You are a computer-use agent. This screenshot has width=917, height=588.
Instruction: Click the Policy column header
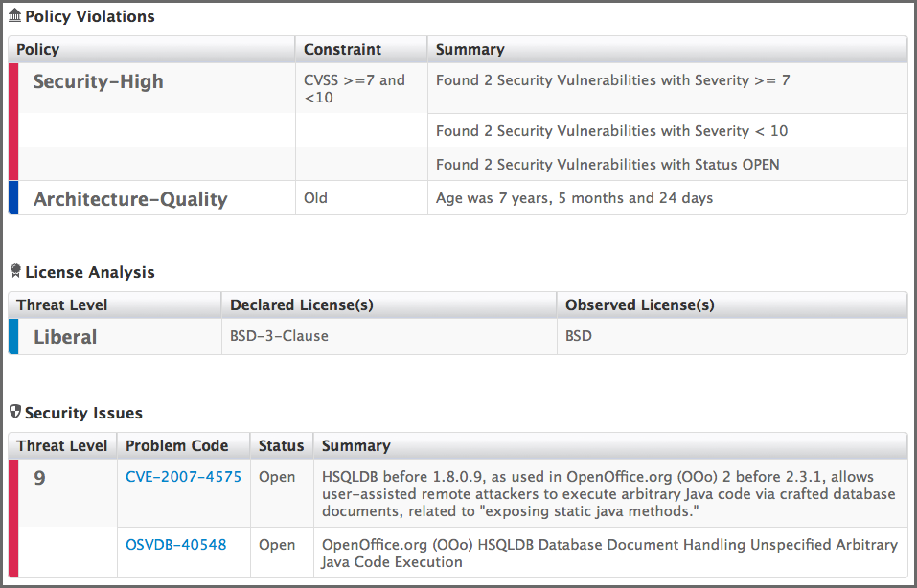(37, 49)
